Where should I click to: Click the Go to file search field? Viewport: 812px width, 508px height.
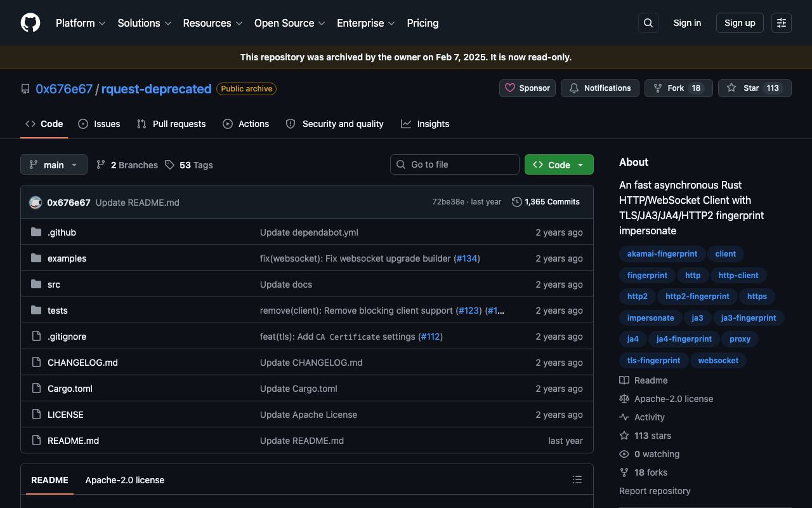click(455, 164)
